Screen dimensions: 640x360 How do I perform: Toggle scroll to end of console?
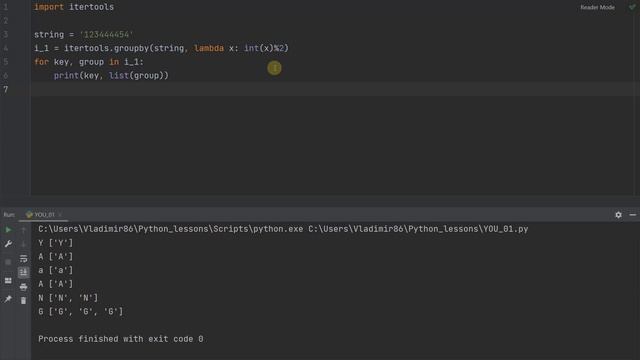click(x=23, y=272)
